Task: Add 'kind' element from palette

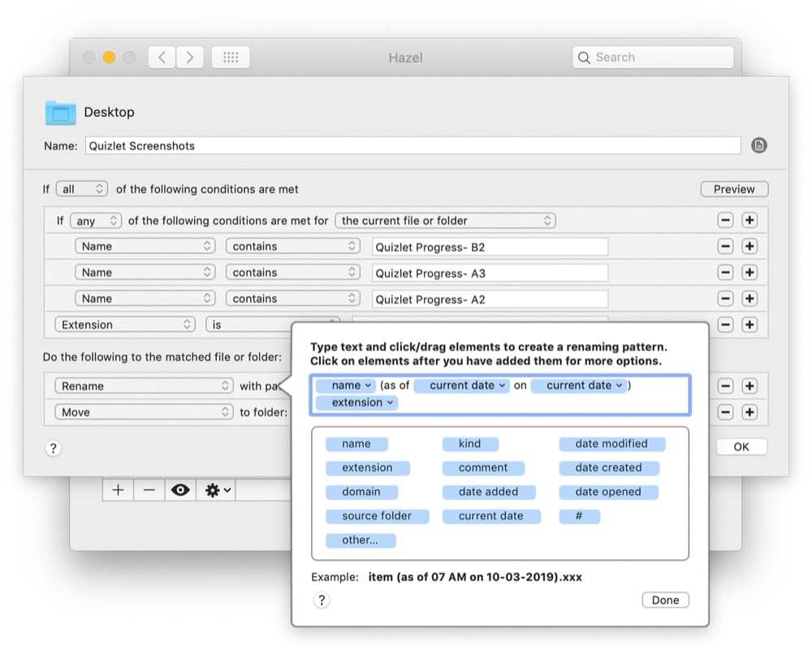Action: coord(469,444)
